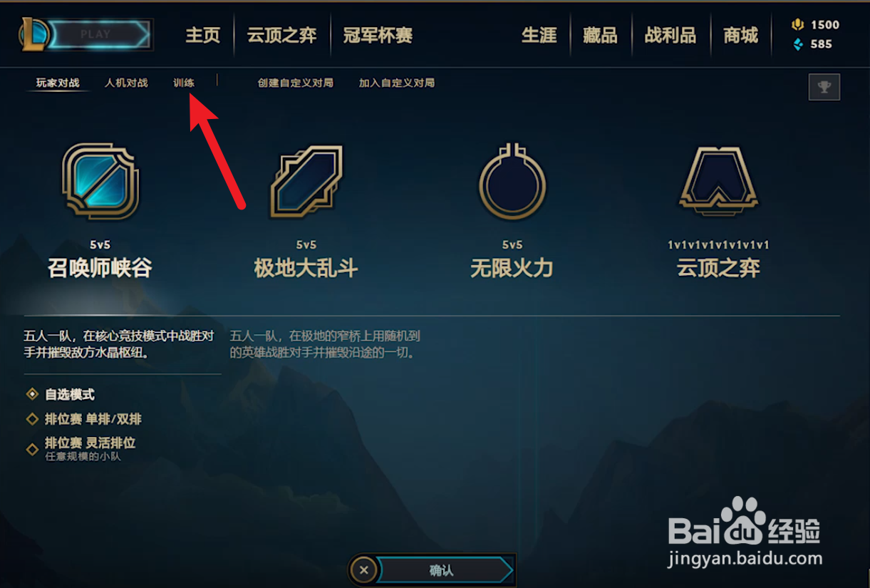Choose the 无限火力 circular mode icon
Image resolution: width=870 pixels, height=588 pixels.
(512, 181)
